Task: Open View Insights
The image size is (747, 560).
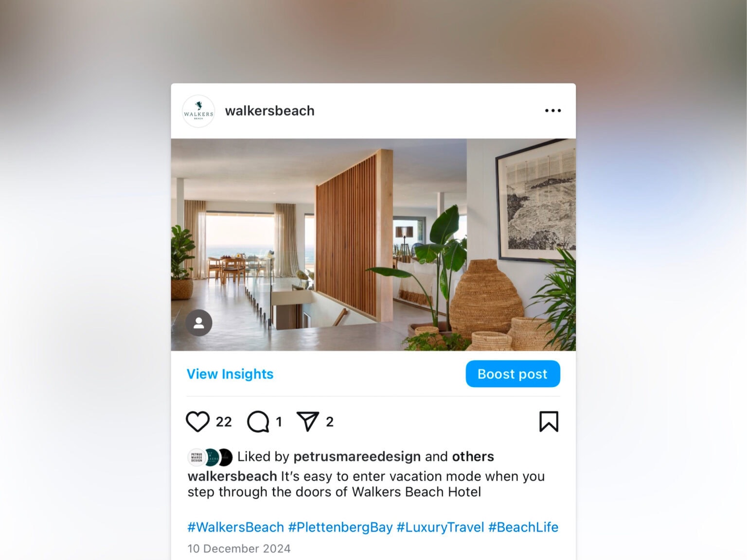Action: coord(230,374)
